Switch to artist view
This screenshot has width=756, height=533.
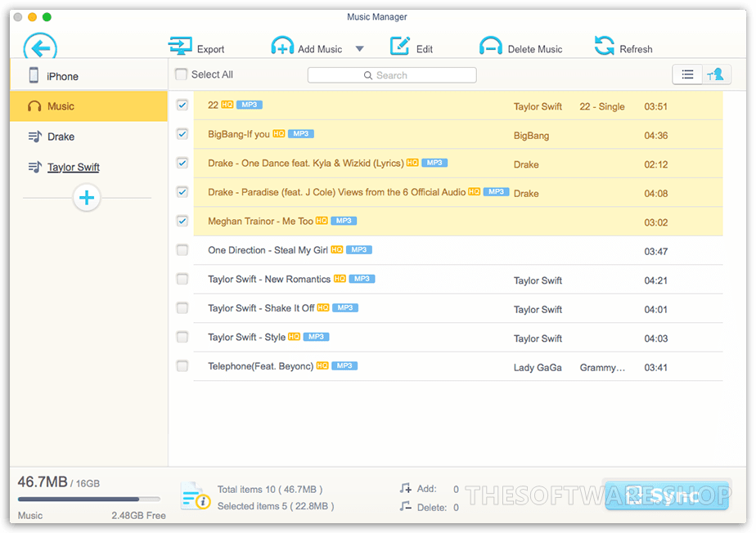pyautogui.click(x=717, y=74)
